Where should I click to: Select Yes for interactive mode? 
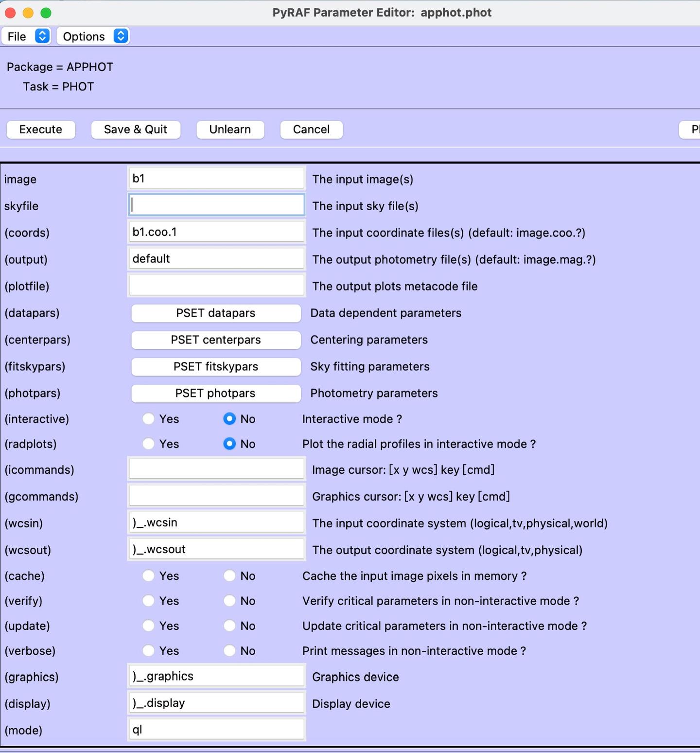148,419
